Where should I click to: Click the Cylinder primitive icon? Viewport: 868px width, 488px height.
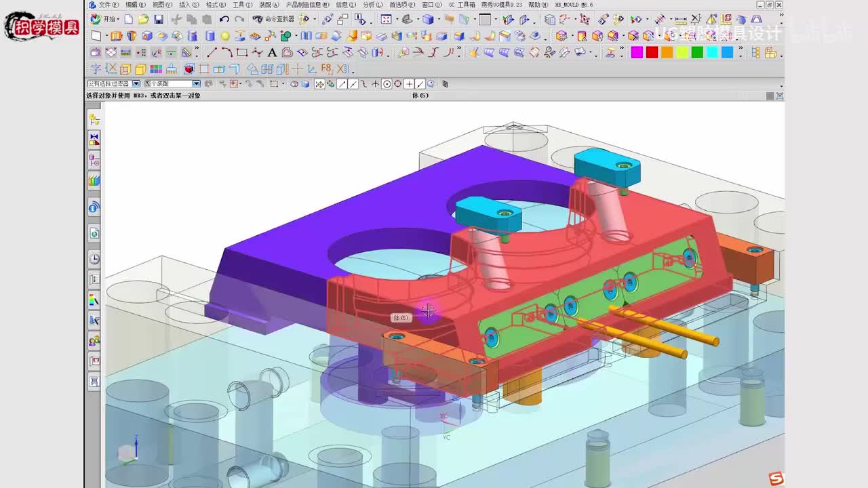[210, 36]
